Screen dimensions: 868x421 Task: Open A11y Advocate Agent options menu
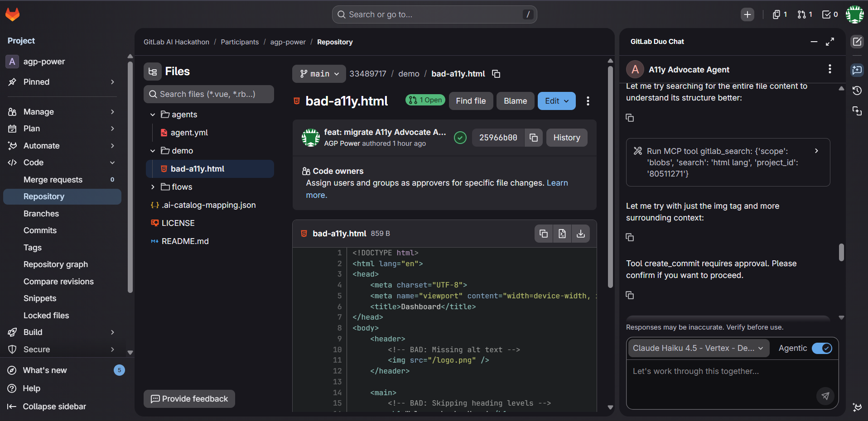[830, 69]
